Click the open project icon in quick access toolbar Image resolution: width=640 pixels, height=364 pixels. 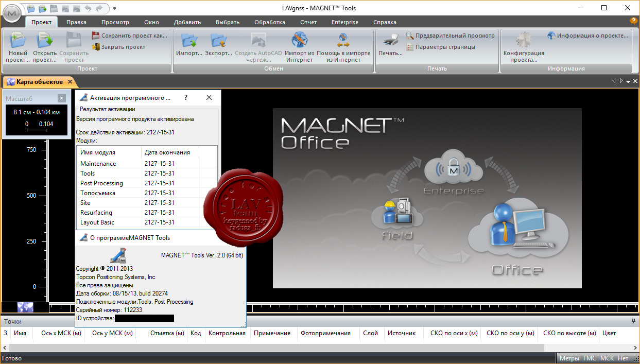(x=42, y=8)
